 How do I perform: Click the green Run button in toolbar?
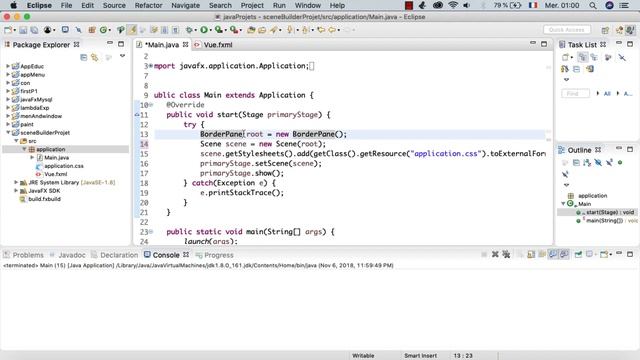click(x=203, y=30)
